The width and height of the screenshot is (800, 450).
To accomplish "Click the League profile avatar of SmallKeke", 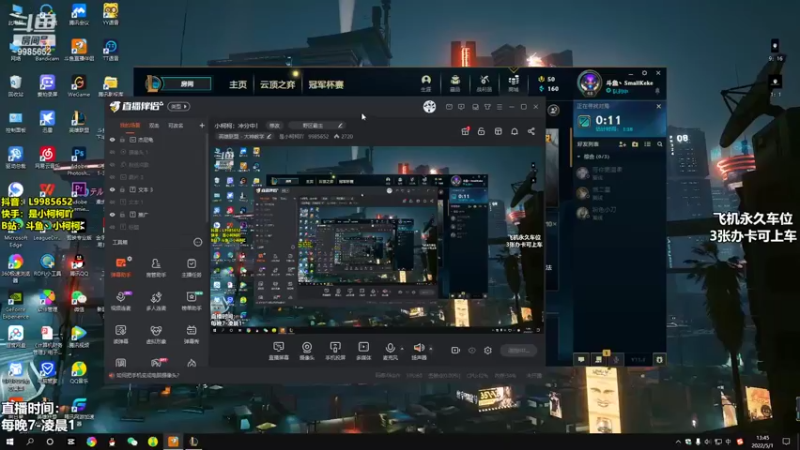I will [589, 83].
